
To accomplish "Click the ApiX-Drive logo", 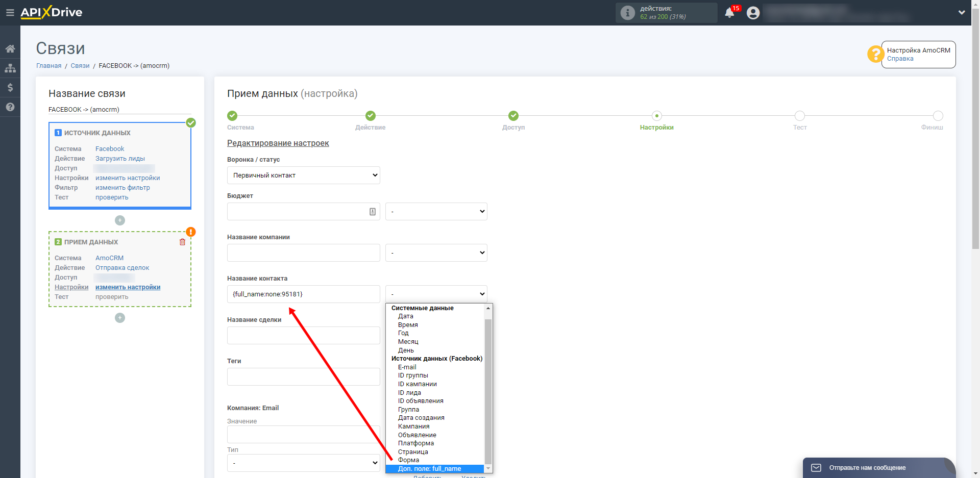I will (x=51, y=12).
